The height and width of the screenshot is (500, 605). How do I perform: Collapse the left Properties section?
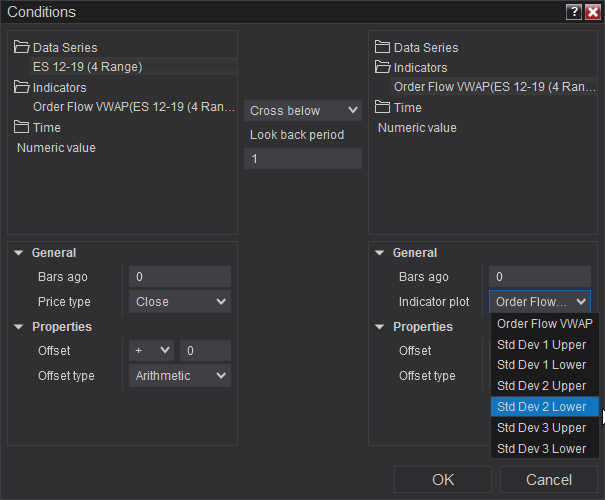tap(19, 327)
